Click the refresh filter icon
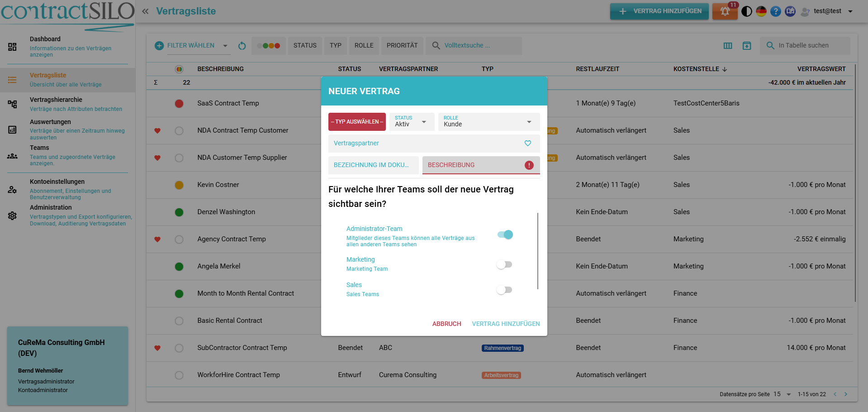 (x=242, y=46)
